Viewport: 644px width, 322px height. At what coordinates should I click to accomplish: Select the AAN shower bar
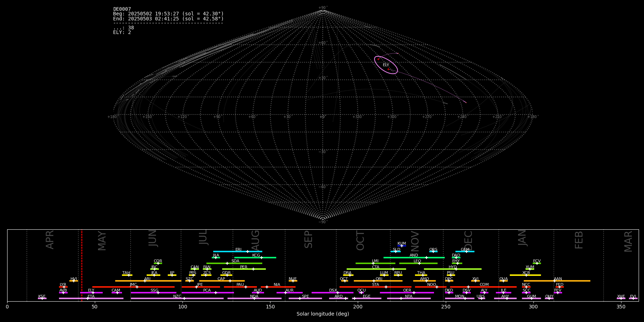point(557,281)
